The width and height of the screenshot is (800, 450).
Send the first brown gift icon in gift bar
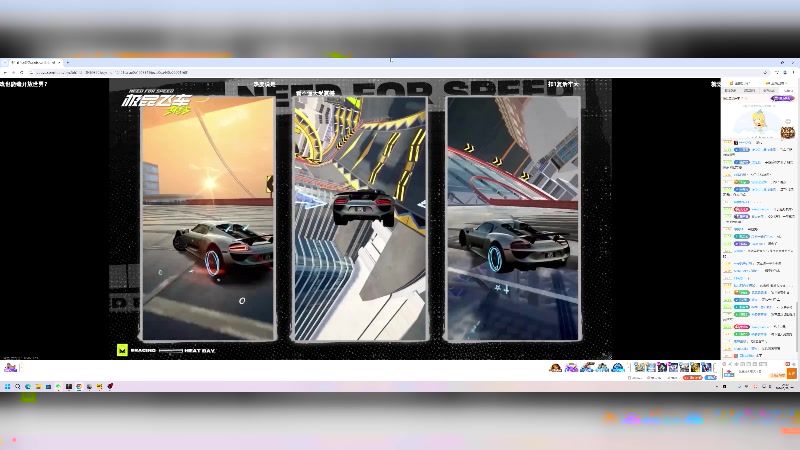click(x=555, y=367)
